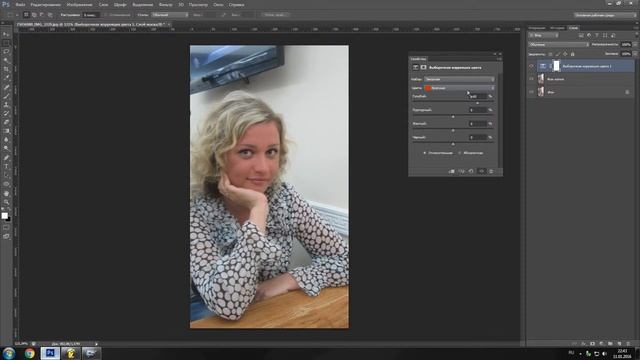This screenshot has height=360, width=640.
Task: Move the Magenta slider handle
Action: pos(453,117)
